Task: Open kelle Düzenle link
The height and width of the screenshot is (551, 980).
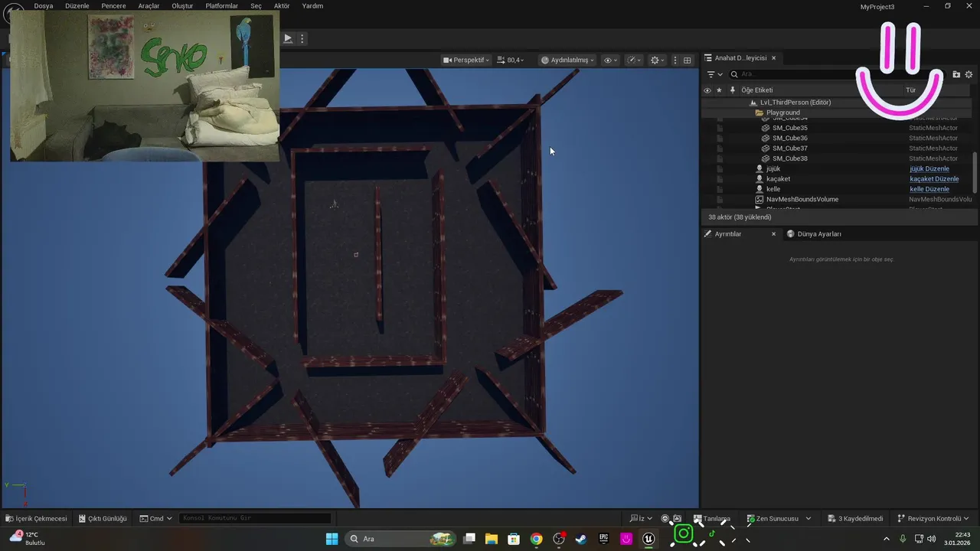Action: 929,189
